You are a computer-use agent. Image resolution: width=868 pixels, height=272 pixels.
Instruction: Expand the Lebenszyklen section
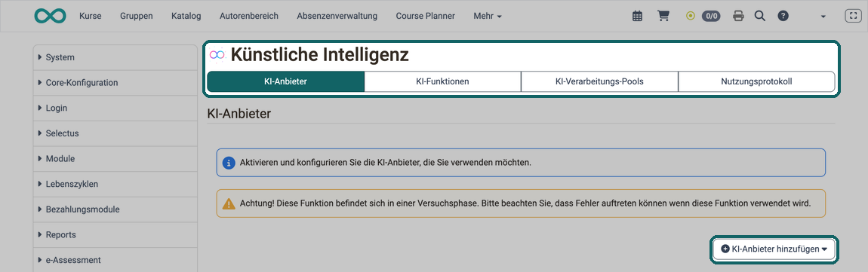[x=115, y=184]
